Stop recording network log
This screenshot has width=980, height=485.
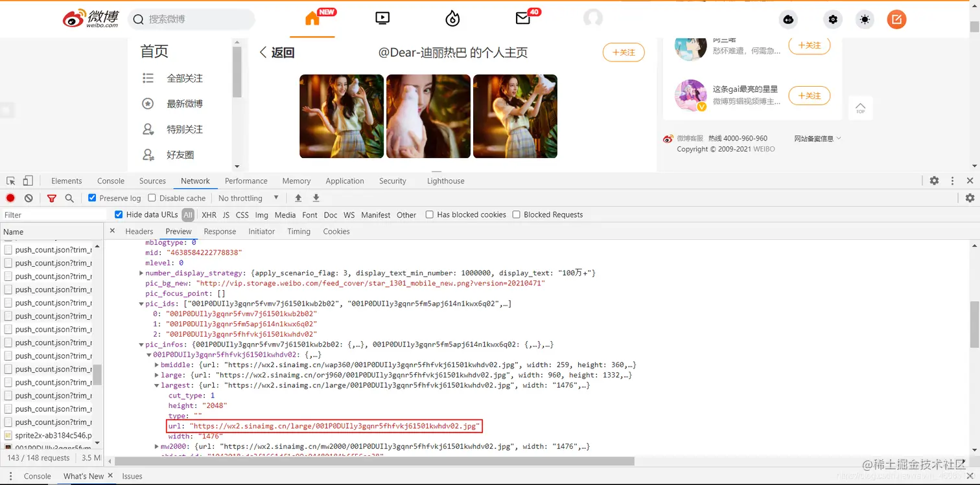(10, 198)
